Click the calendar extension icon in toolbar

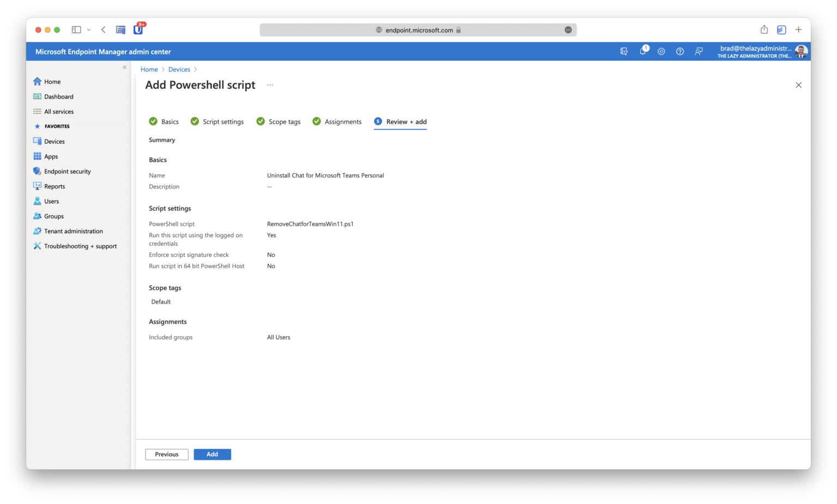(121, 30)
